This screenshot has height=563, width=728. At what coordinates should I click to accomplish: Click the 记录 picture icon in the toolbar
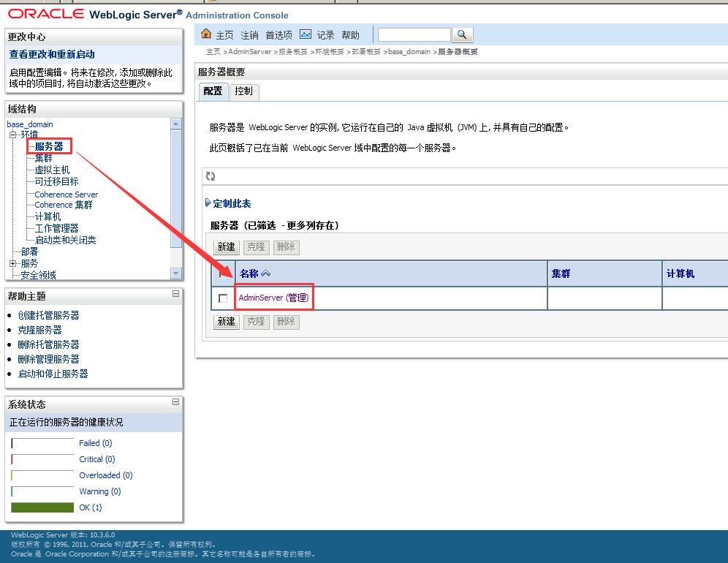pyautogui.click(x=306, y=34)
